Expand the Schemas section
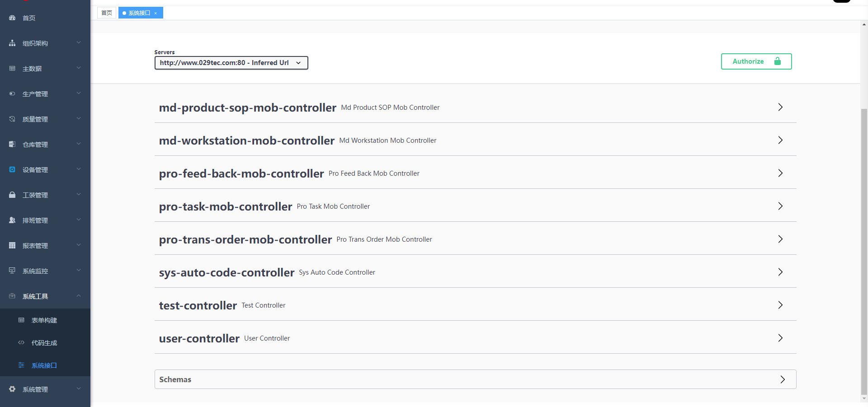Screen dimensions: 868x407 pos(783,379)
